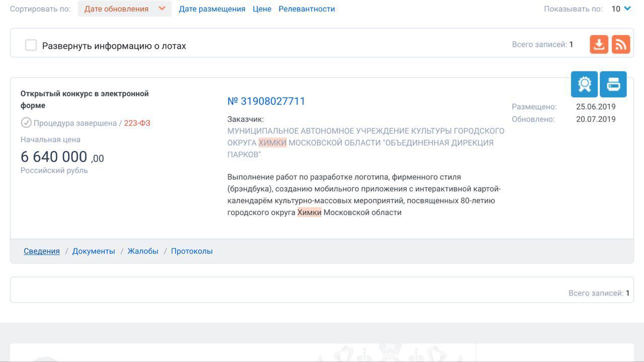
Task: Open tender № 31908027711
Action: [x=266, y=101]
